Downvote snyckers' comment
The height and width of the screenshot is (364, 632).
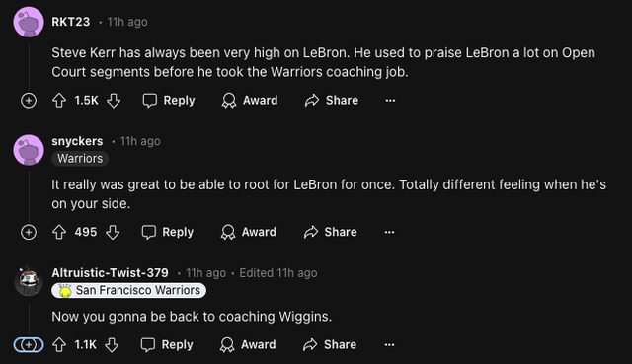[x=113, y=232]
